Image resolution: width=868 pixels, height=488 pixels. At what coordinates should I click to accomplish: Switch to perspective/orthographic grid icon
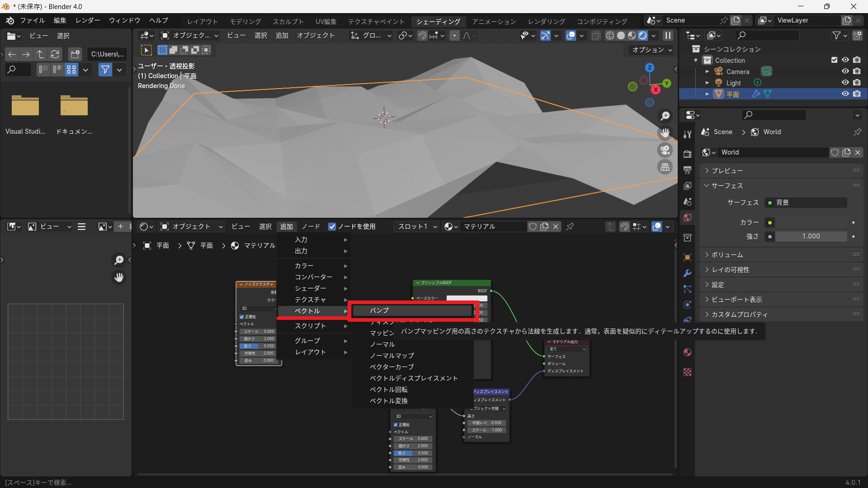(x=665, y=167)
